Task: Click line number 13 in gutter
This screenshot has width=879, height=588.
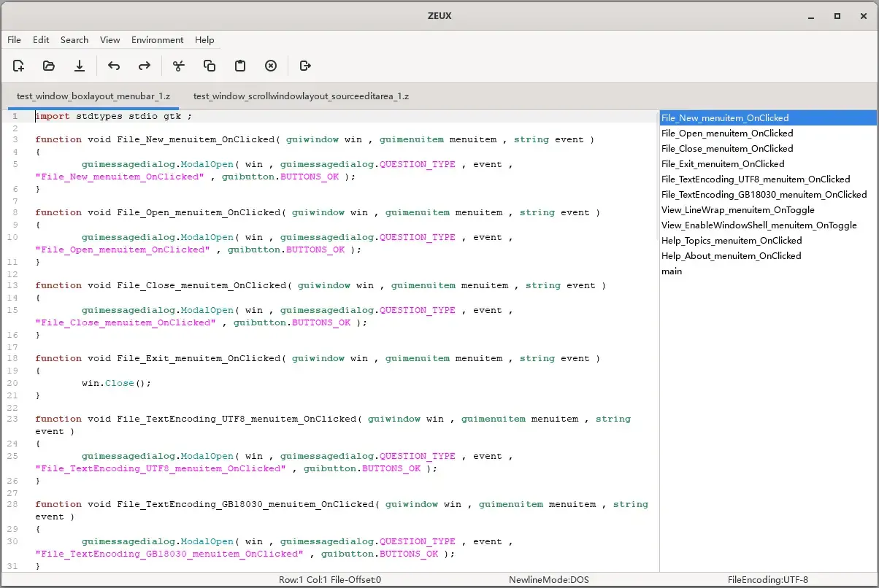Action: coord(12,286)
